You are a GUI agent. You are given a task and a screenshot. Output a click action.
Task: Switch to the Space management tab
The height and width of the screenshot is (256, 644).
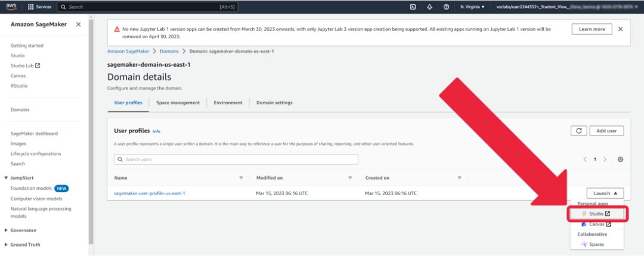178,103
